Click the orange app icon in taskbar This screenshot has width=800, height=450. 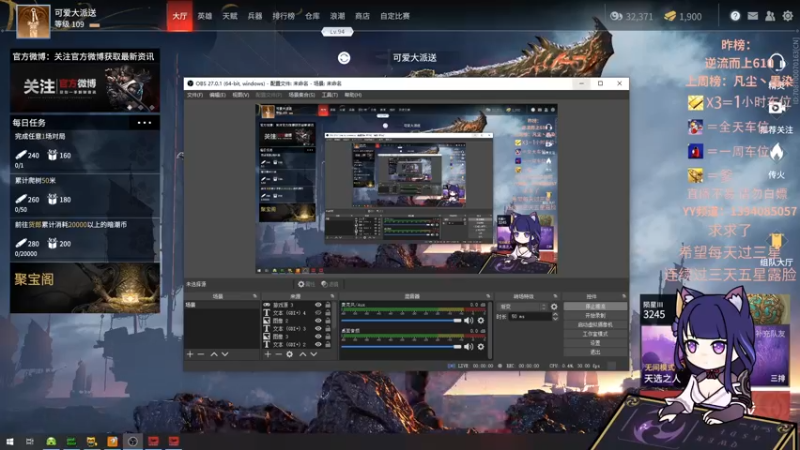pyautogui.click(x=112, y=441)
